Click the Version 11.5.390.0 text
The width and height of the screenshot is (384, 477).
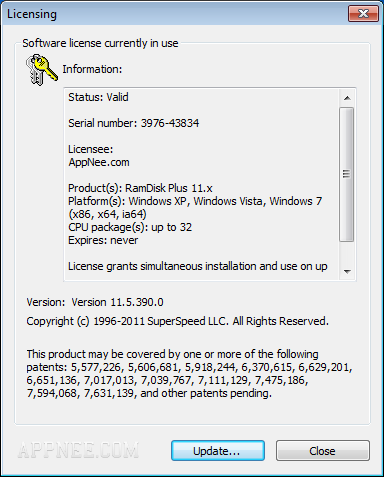(x=117, y=302)
